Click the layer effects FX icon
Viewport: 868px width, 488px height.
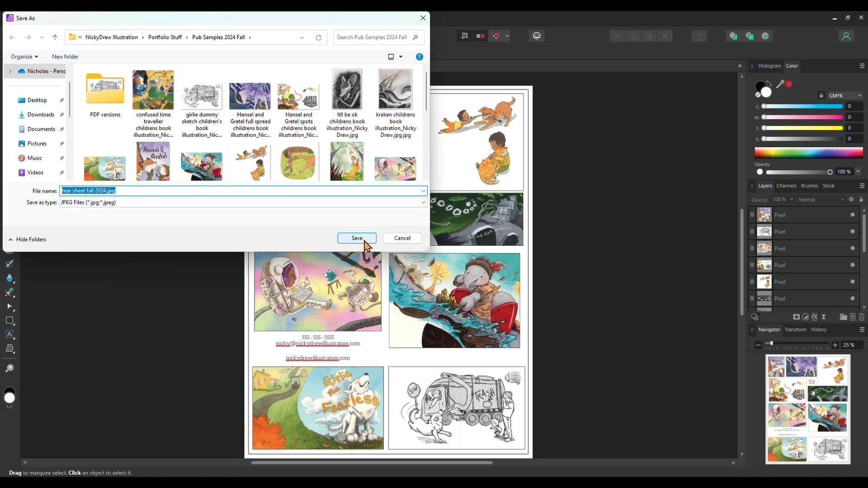815,317
